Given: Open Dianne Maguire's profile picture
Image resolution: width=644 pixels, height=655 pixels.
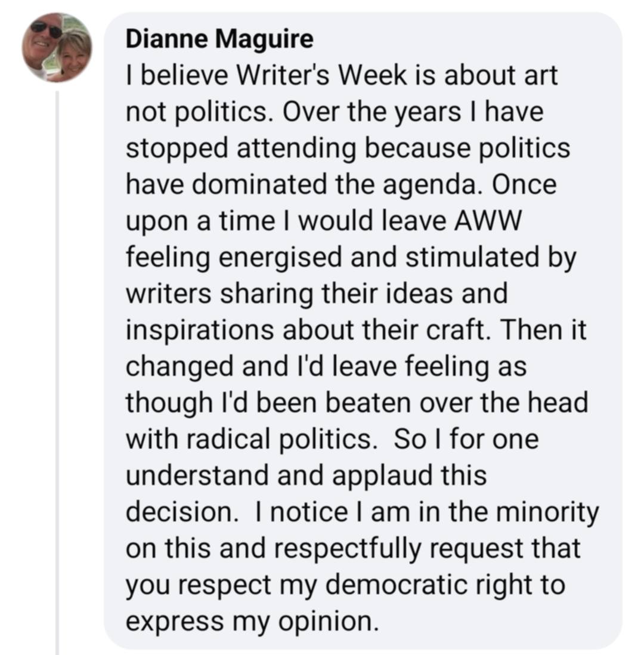Looking at the screenshot, I should tap(57, 48).
